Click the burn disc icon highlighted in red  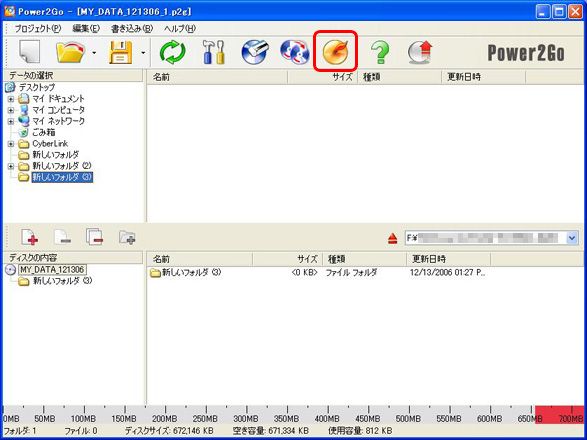coord(335,51)
